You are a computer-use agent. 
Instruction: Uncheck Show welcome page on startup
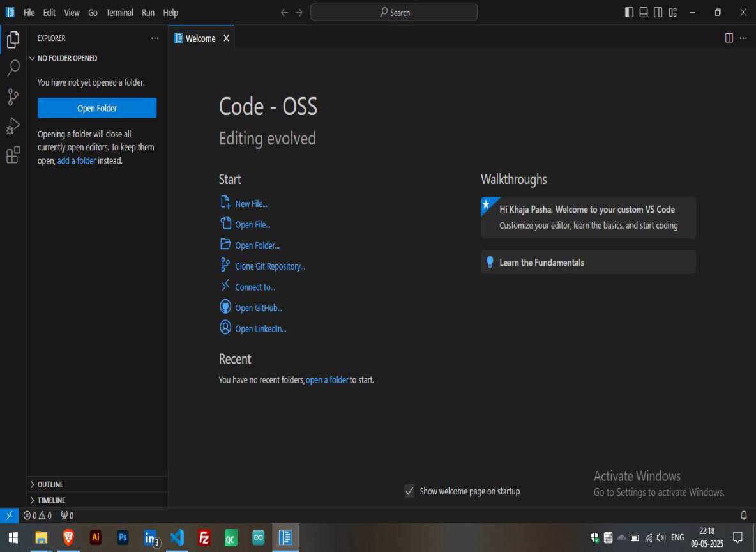pyautogui.click(x=410, y=491)
